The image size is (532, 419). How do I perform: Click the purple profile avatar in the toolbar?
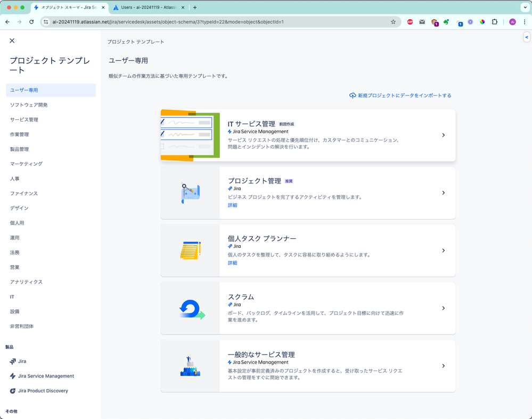tap(512, 22)
